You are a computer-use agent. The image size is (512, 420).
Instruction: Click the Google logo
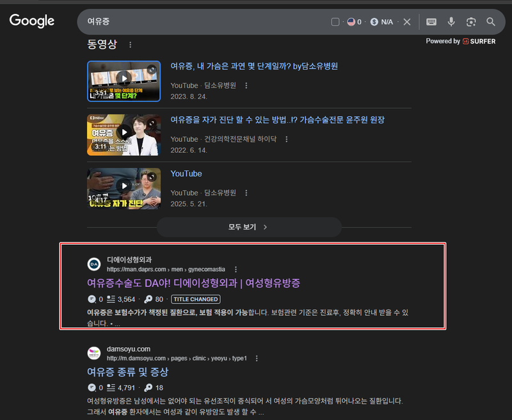click(x=31, y=21)
